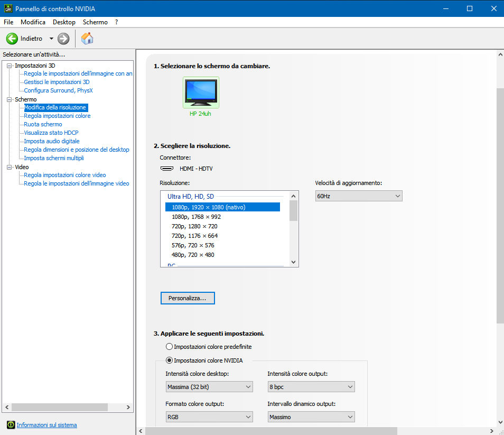Click the main panel scroll-down arrow

(500, 422)
